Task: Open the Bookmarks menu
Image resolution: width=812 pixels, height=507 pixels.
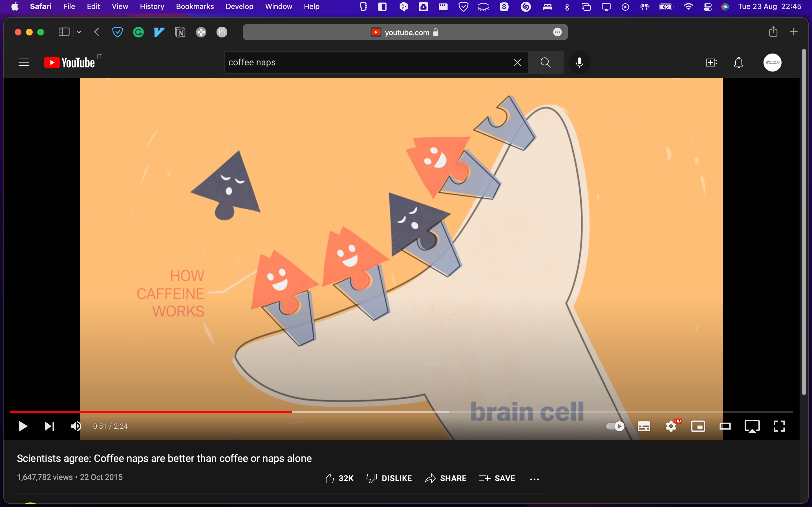Action: (195, 6)
